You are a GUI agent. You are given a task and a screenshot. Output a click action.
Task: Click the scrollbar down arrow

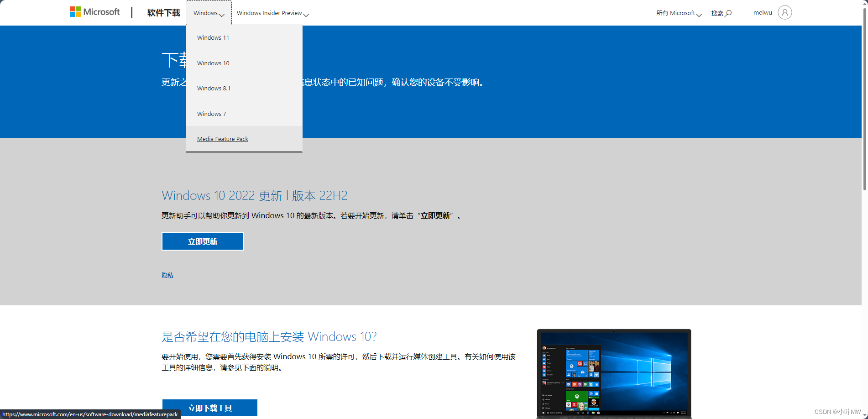pos(865,415)
